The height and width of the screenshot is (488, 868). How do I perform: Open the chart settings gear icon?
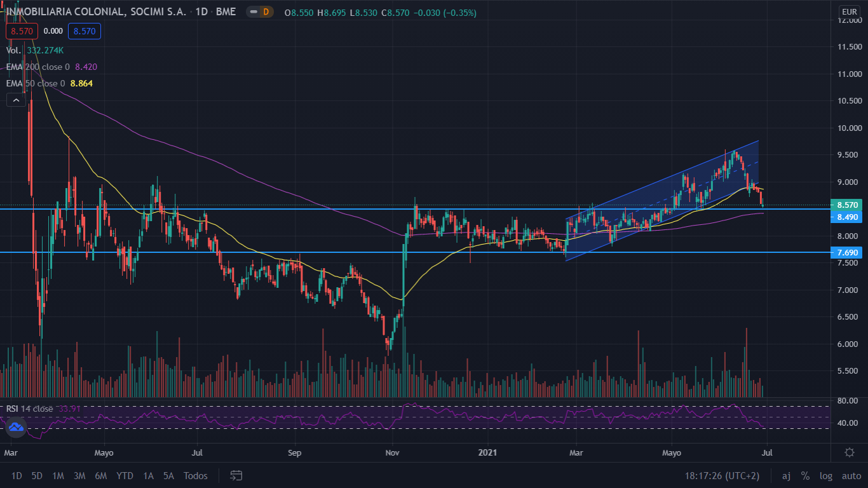click(849, 452)
